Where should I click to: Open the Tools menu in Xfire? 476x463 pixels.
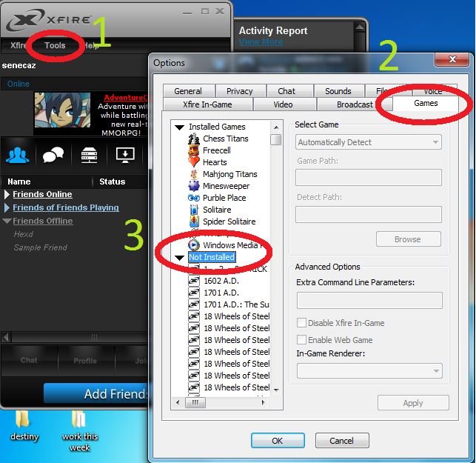(x=55, y=45)
